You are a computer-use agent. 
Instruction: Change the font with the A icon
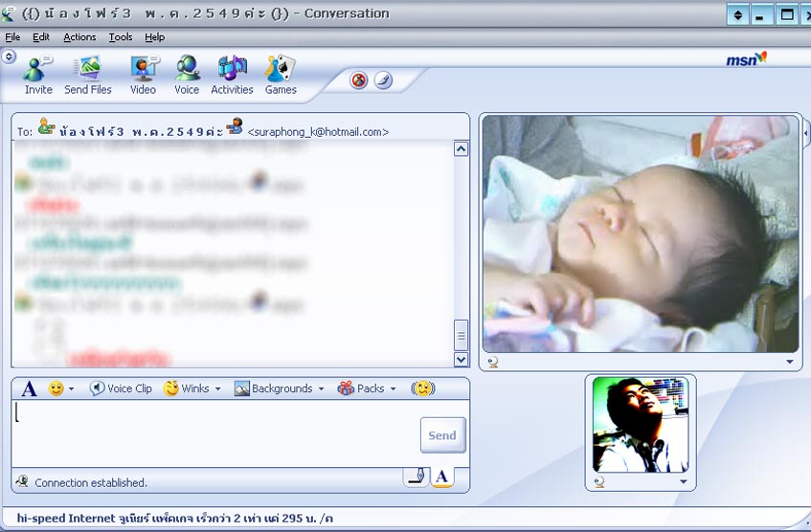[x=29, y=388]
